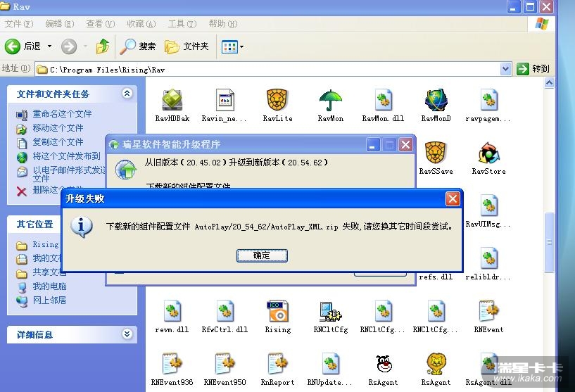Image resolution: width=575 pixels, height=392 pixels.
Task: Open the 查看(V) menu
Action: pyautogui.click(x=100, y=24)
